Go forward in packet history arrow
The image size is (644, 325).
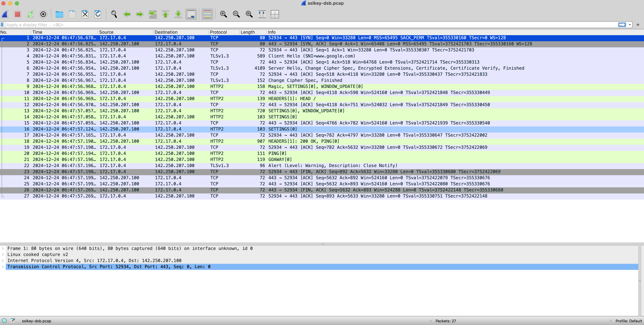tap(140, 14)
